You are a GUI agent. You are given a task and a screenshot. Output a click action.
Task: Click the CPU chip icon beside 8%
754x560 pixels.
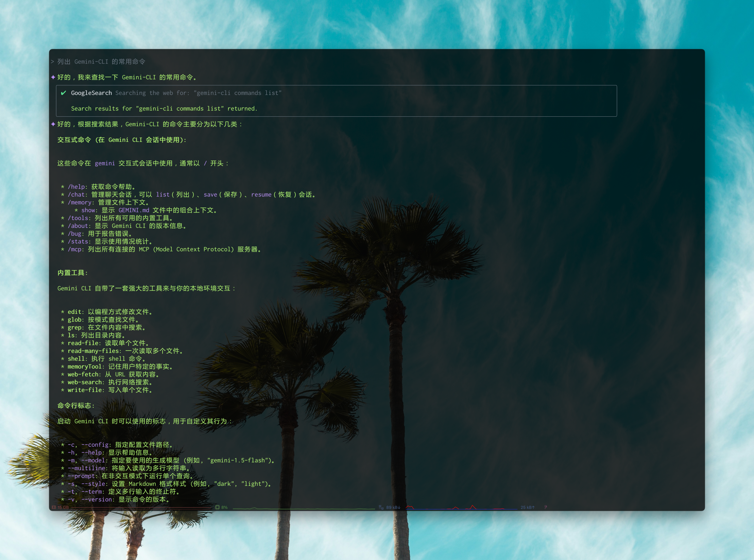(218, 507)
